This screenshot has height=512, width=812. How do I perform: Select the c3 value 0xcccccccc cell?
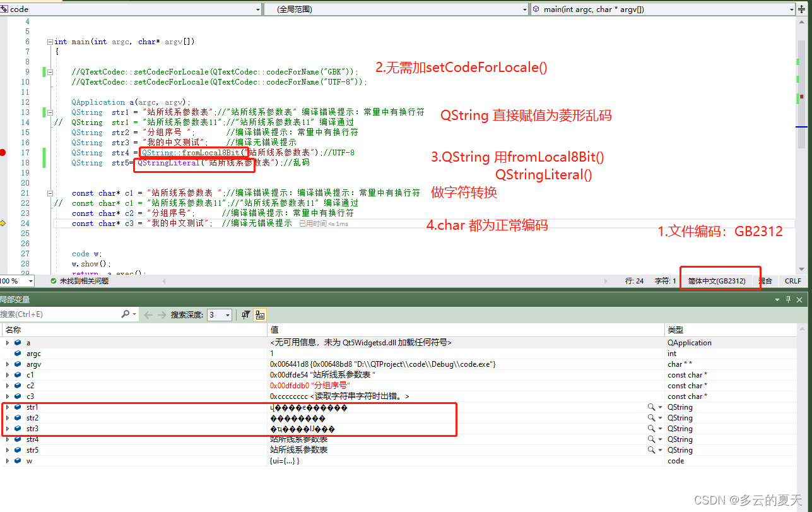339,396
